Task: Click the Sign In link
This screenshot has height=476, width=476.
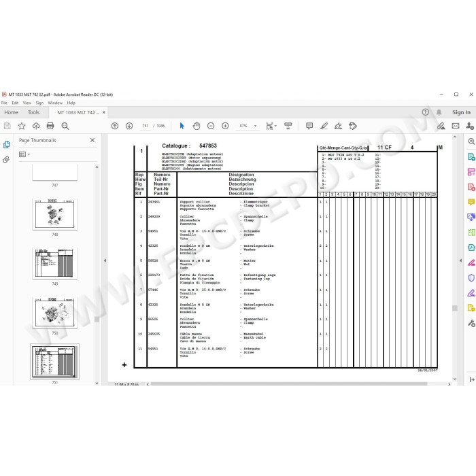Action: tap(461, 112)
